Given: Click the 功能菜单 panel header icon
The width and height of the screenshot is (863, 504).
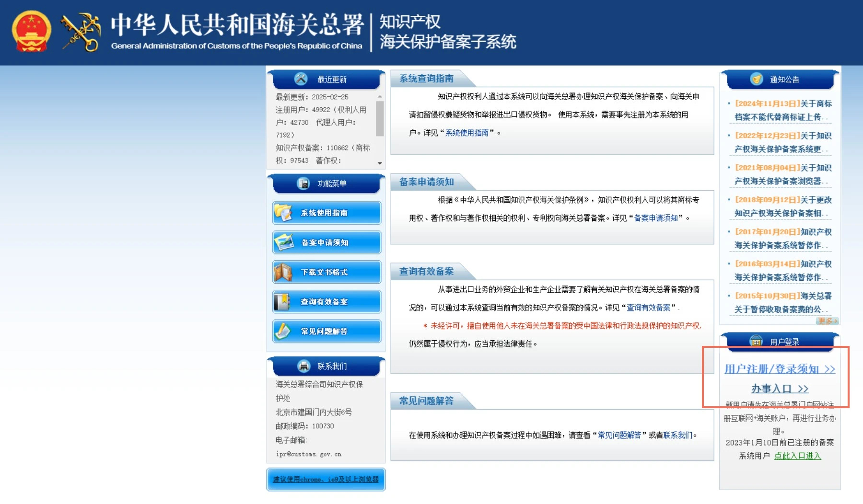Looking at the screenshot, I should point(303,183).
